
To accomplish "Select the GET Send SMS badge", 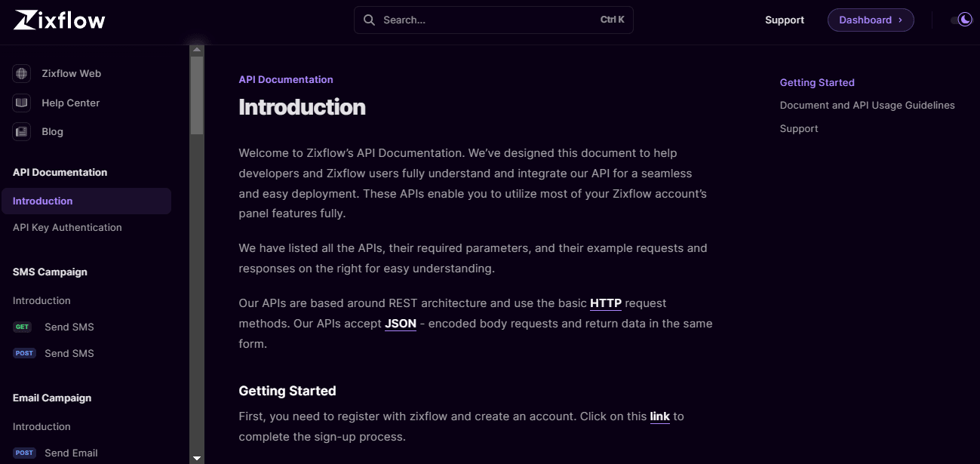I will pos(23,327).
